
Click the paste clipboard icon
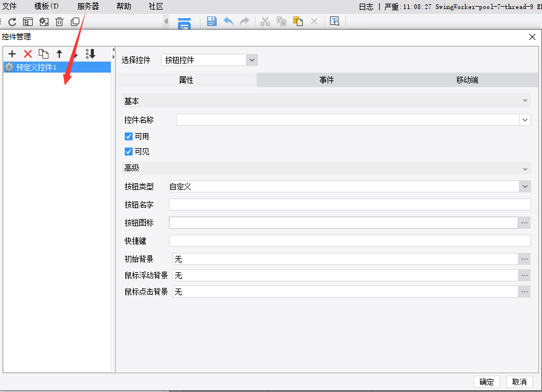point(298,21)
